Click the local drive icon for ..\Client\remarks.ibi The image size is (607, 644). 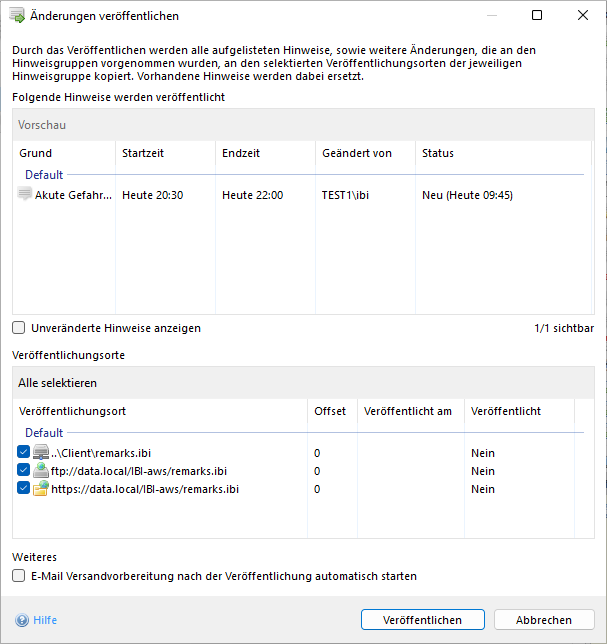click(41, 453)
